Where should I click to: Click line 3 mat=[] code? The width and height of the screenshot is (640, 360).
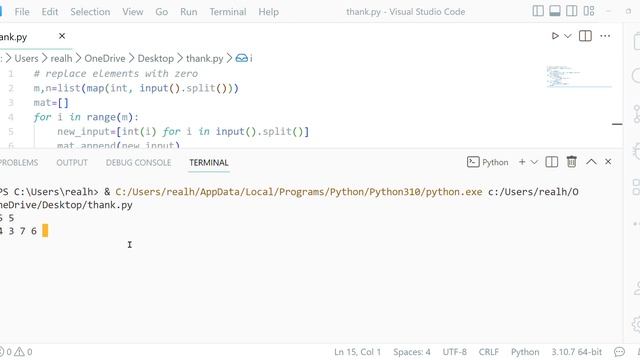tap(51, 102)
